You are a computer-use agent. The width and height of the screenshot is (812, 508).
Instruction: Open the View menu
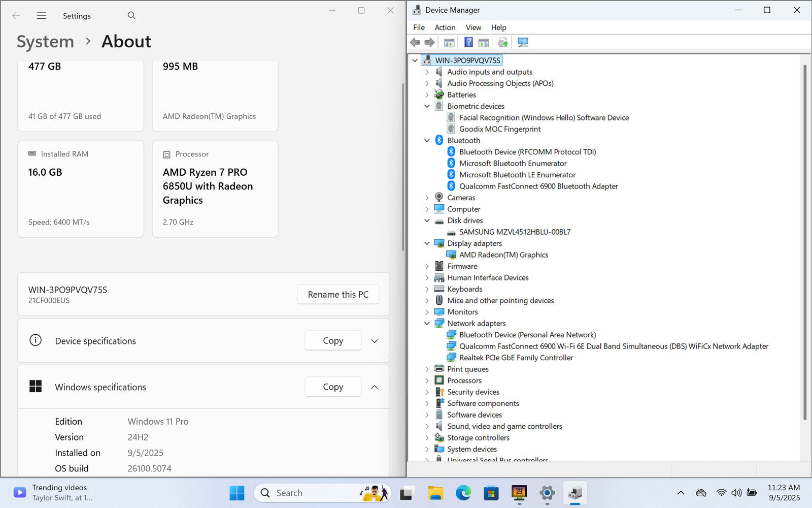tap(473, 27)
